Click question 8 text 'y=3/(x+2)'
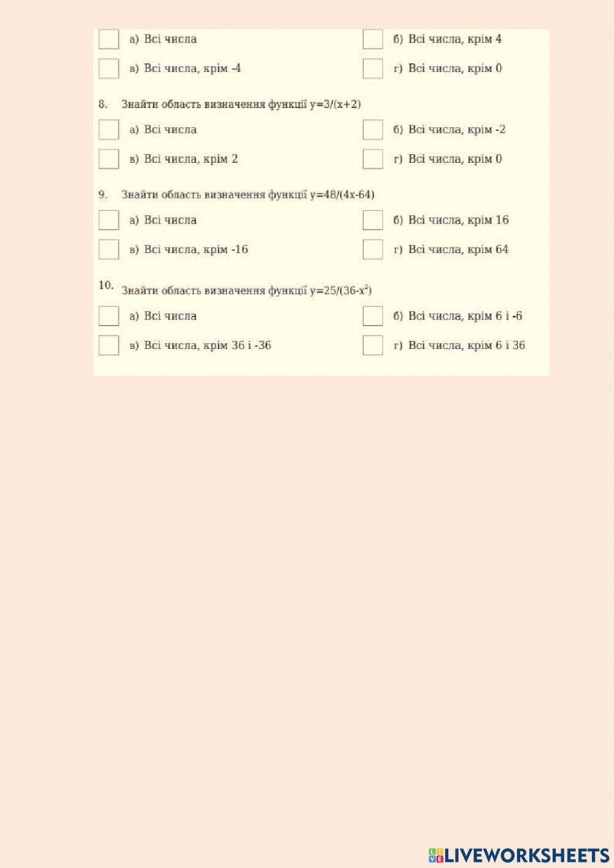Image resolution: width=614 pixels, height=868 pixels. tap(335, 104)
